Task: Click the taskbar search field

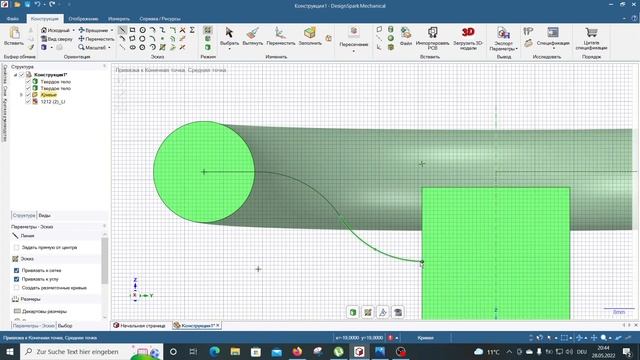Action: point(91,351)
